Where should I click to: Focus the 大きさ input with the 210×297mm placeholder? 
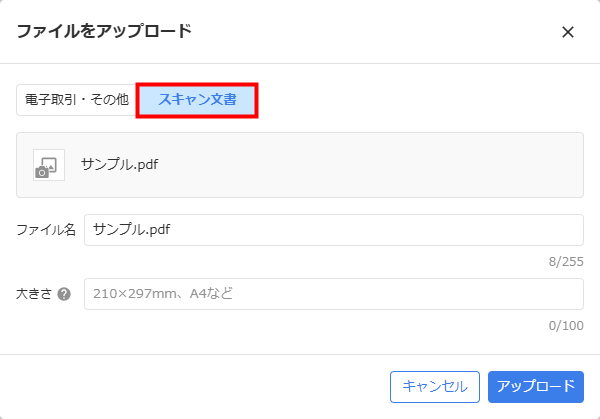334,294
